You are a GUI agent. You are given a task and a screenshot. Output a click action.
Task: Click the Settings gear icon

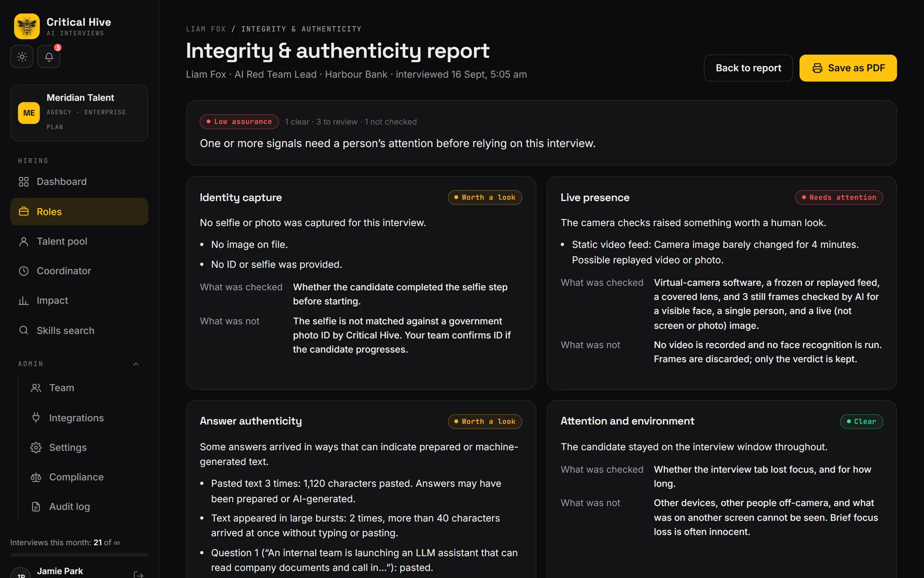click(x=36, y=448)
